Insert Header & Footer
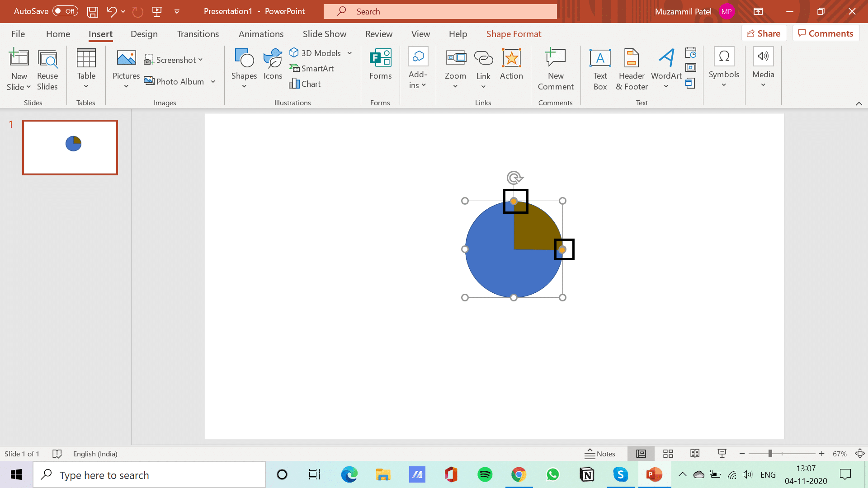Viewport: 868px width, 488px height. click(632, 69)
